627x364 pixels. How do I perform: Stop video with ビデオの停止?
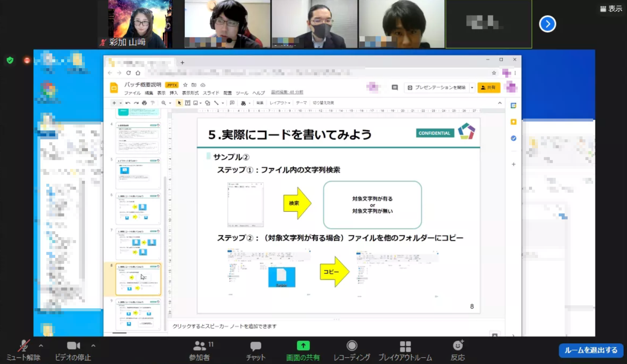point(73,350)
